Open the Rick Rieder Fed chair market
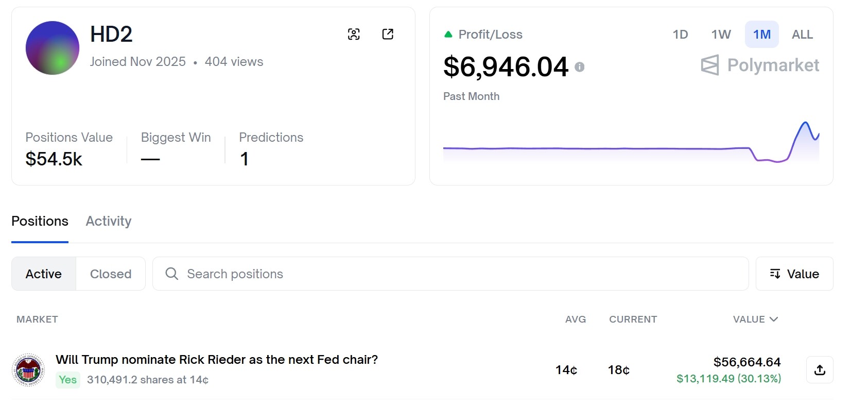The height and width of the screenshot is (404, 868). click(x=217, y=360)
